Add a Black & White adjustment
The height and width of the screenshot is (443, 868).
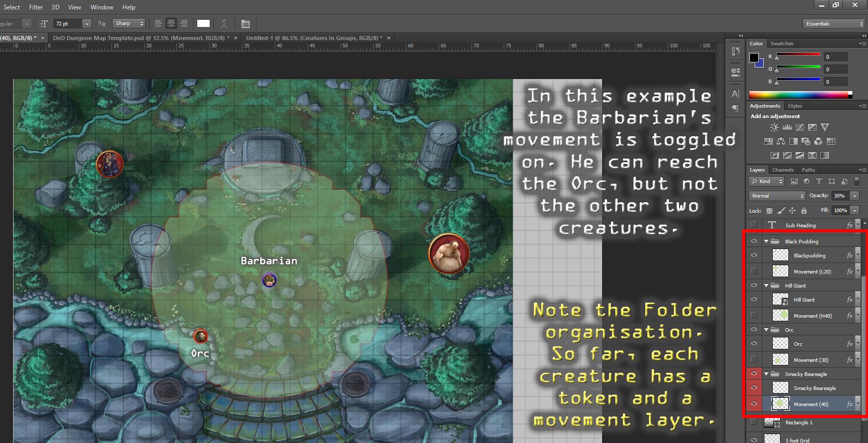[x=794, y=141]
